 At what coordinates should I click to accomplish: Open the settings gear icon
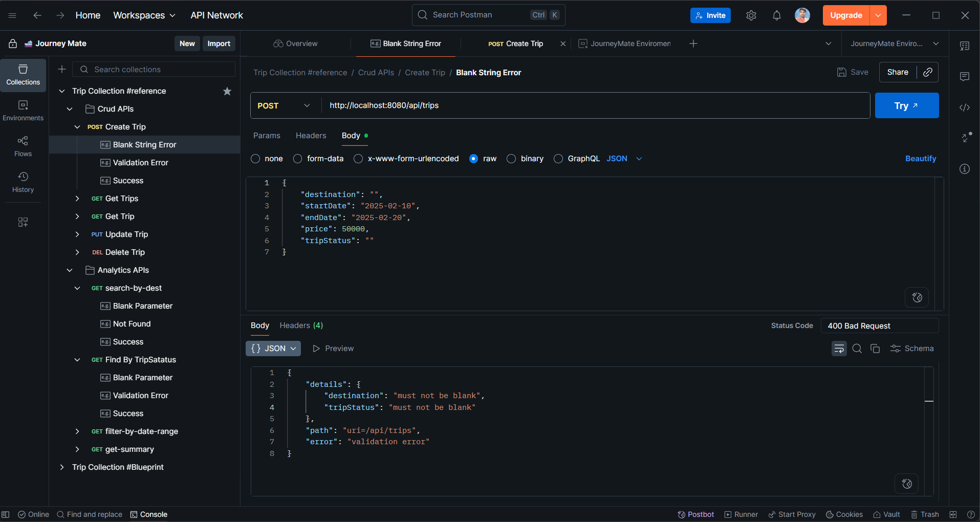[x=751, y=15]
